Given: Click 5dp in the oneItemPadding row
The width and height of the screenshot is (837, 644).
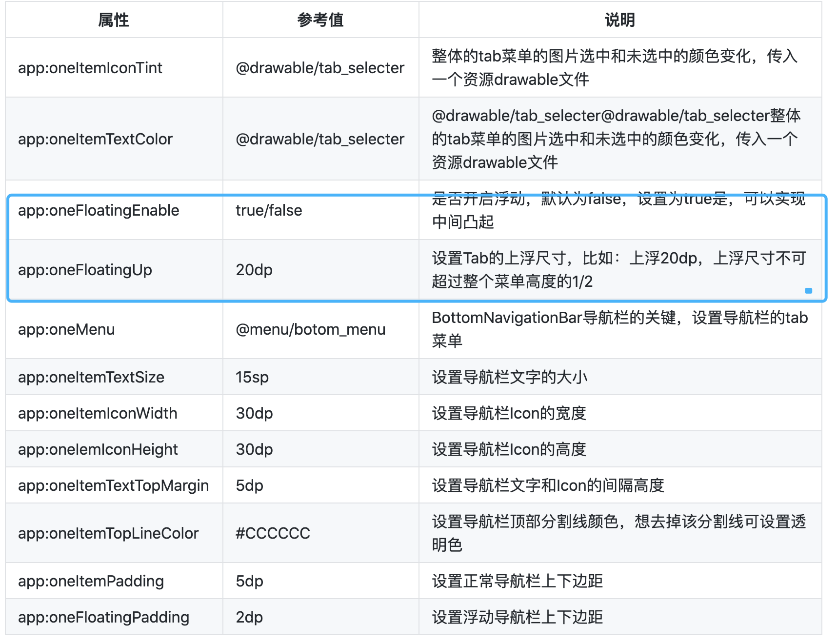Looking at the screenshot, I should click(249, 581).
